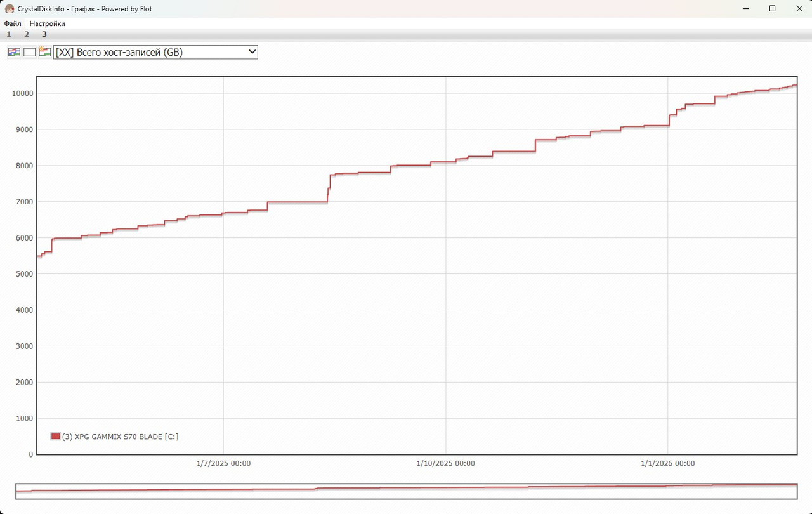Viewport: 812px width, 514px height.
Task: Toggle disk 1 in the graph
Action: point(9,34)
